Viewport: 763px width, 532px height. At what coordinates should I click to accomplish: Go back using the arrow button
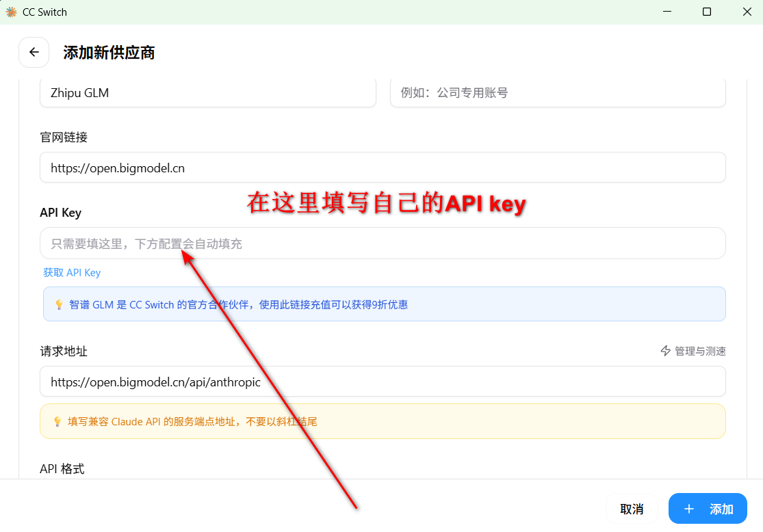[x=34, y=52]
